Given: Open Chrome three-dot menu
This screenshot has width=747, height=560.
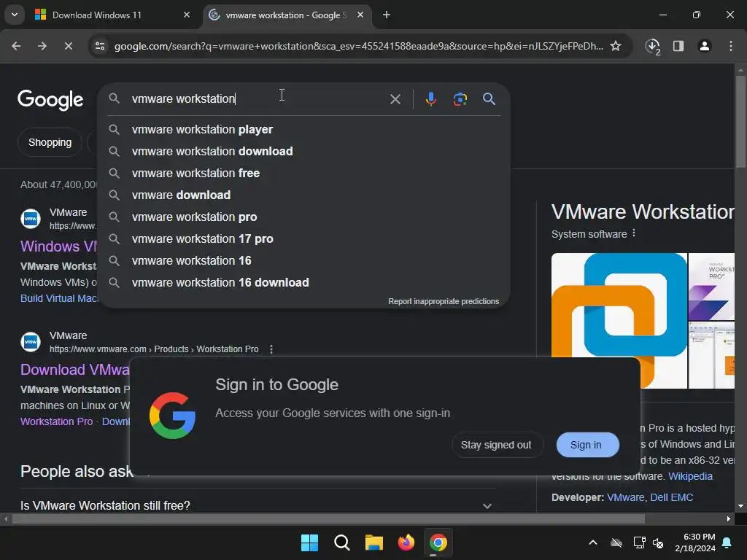Looking at the screenshot, I should click(x=730, y=46).
